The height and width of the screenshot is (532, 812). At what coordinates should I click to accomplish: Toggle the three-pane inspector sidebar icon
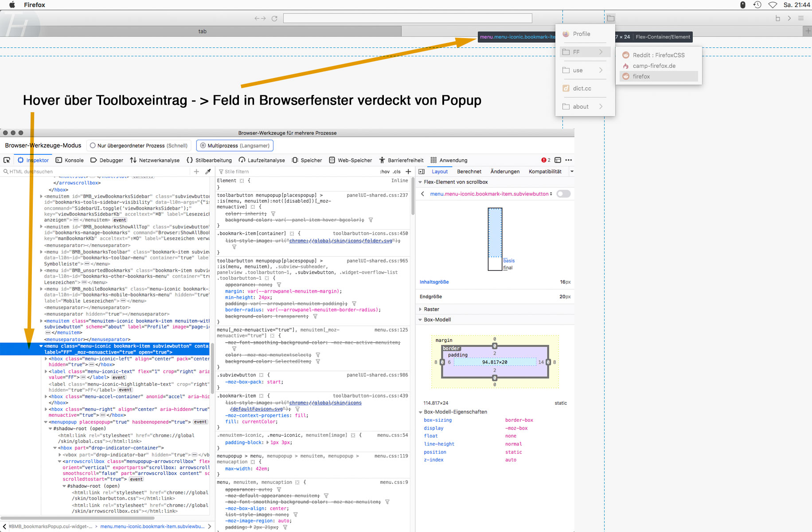click(422, 172)
